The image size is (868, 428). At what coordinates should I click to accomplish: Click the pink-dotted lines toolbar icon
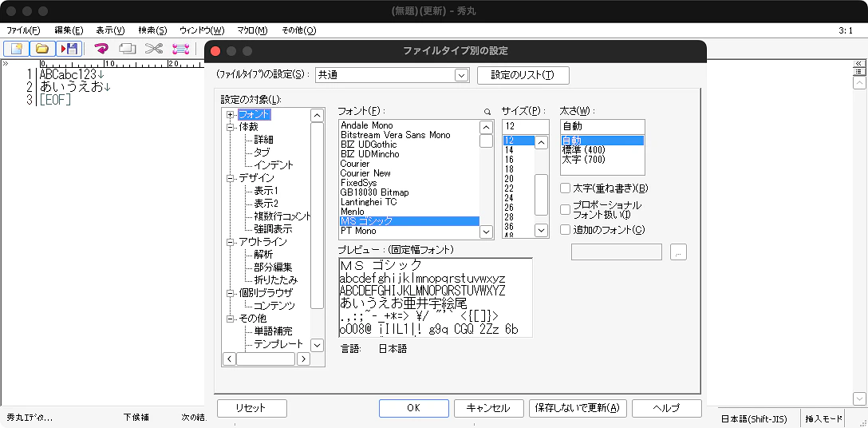(x=180, y=49)
